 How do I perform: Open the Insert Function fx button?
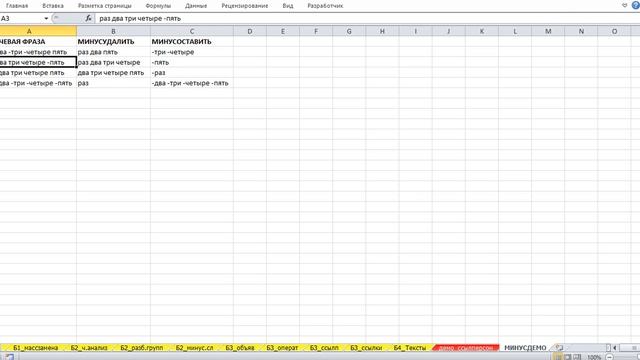click(89, 18)
